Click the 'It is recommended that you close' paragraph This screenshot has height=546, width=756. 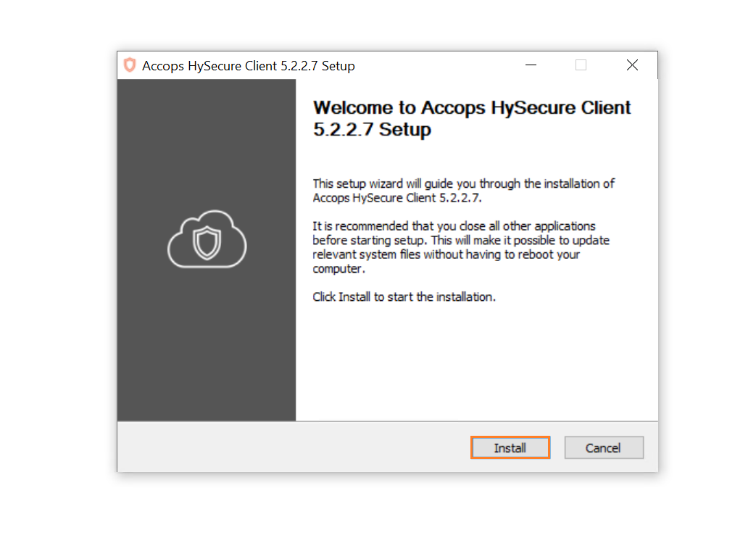point(461,247)
